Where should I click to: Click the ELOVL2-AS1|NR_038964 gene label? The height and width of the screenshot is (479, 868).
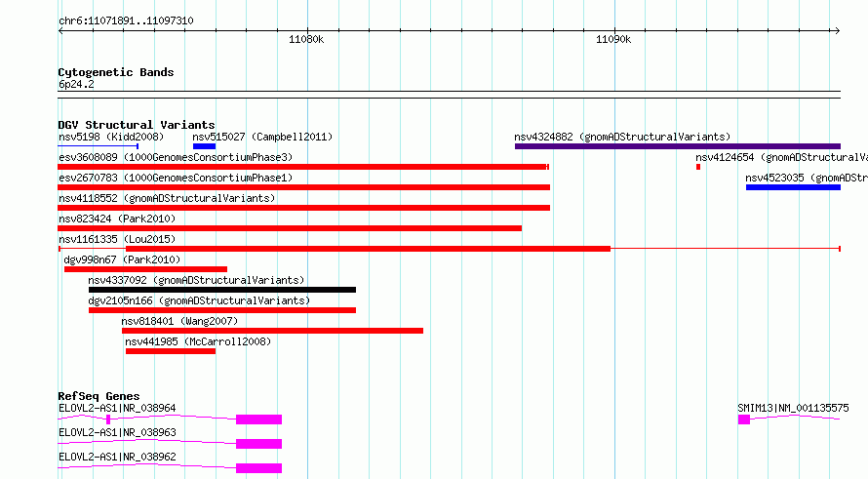tap(117, 408)
